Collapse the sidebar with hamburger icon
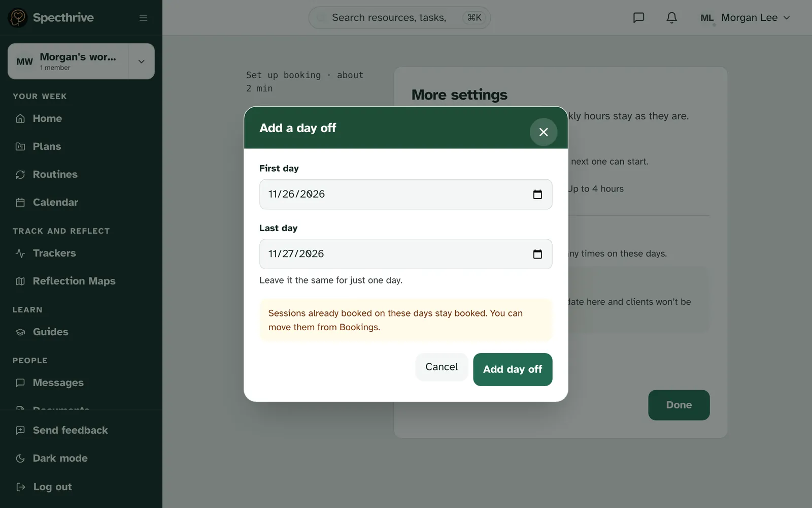Viewport: 812px width, 508px height. click(144, 18)
